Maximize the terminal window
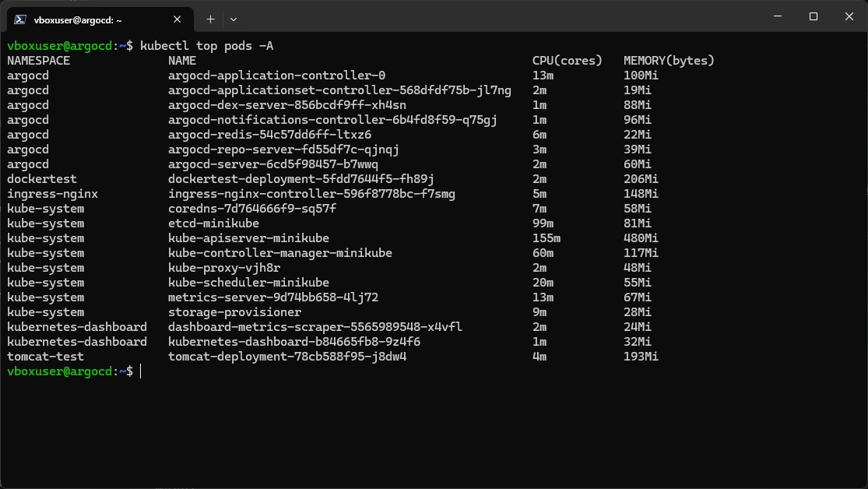 (814, 16)
